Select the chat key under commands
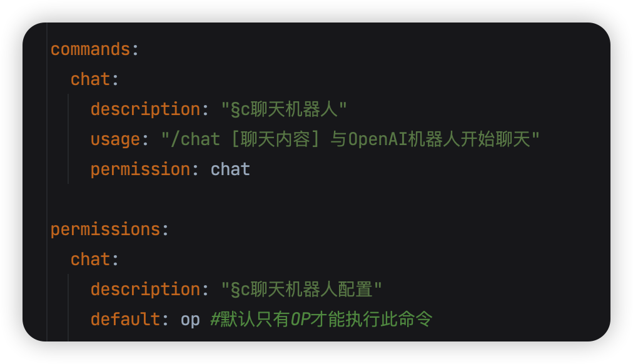This screenshot has width=633, height=364. coord(91,79)
